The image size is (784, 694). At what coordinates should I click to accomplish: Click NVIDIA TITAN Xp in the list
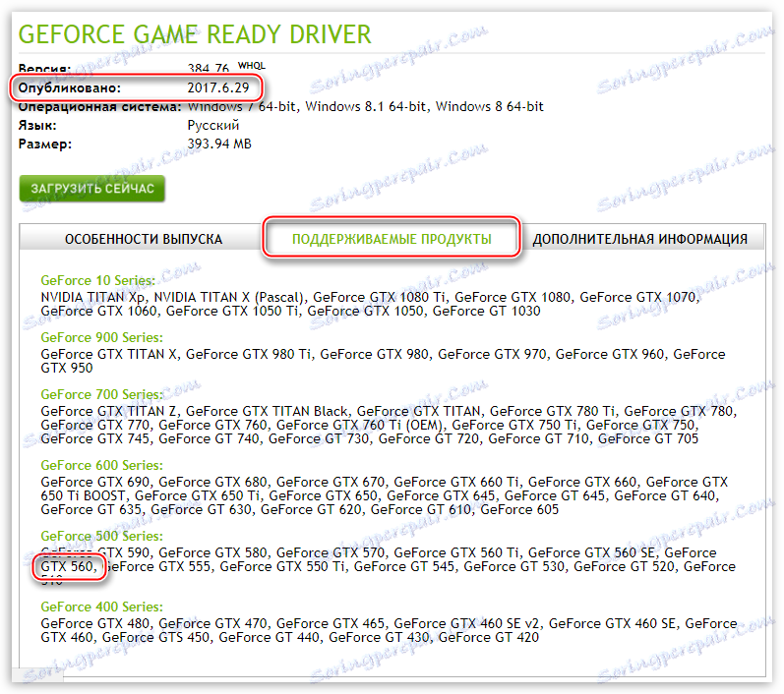point(92,297)
